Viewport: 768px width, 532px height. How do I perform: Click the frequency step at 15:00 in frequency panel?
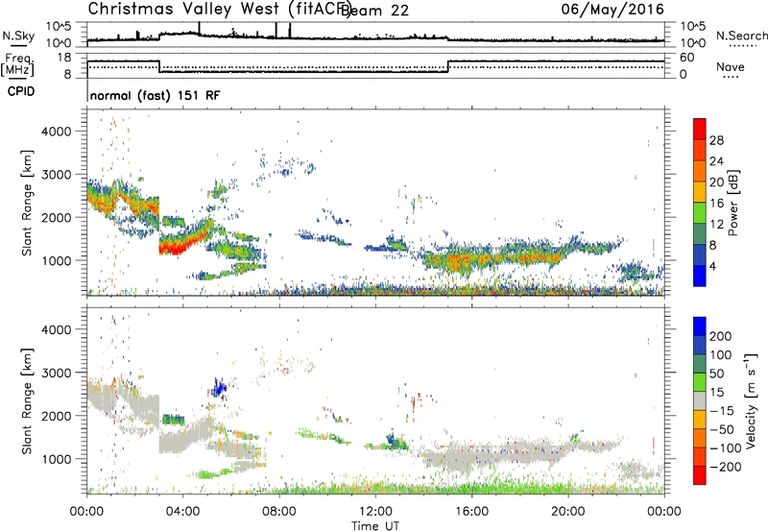click(448, 66)
